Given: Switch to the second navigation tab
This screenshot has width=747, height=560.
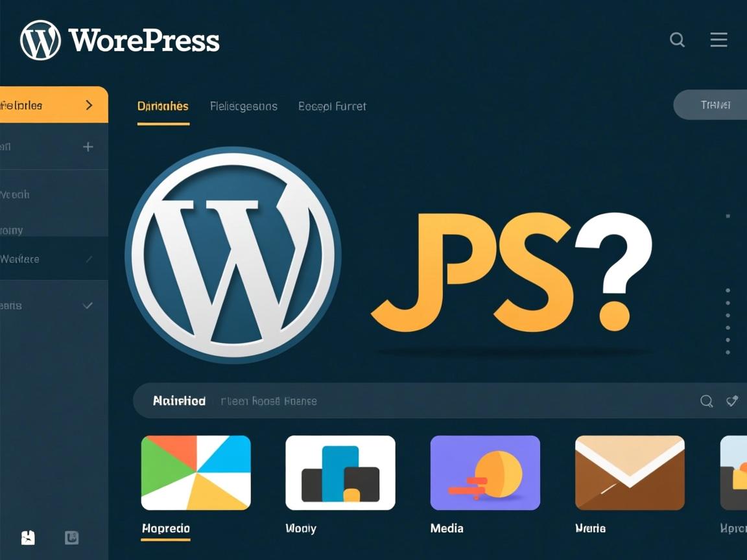Looking at the screenshot, I should pos(244,106).
